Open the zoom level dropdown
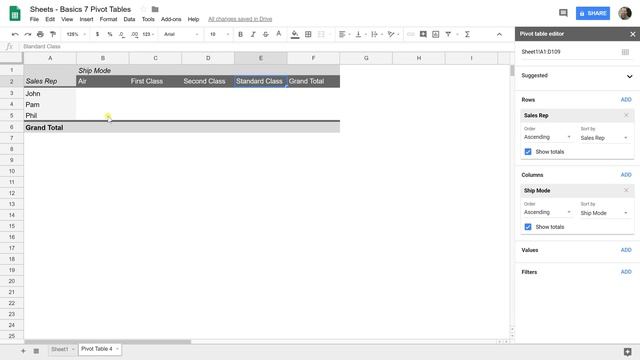Screen dimensions: 640x360 point(76,34)
